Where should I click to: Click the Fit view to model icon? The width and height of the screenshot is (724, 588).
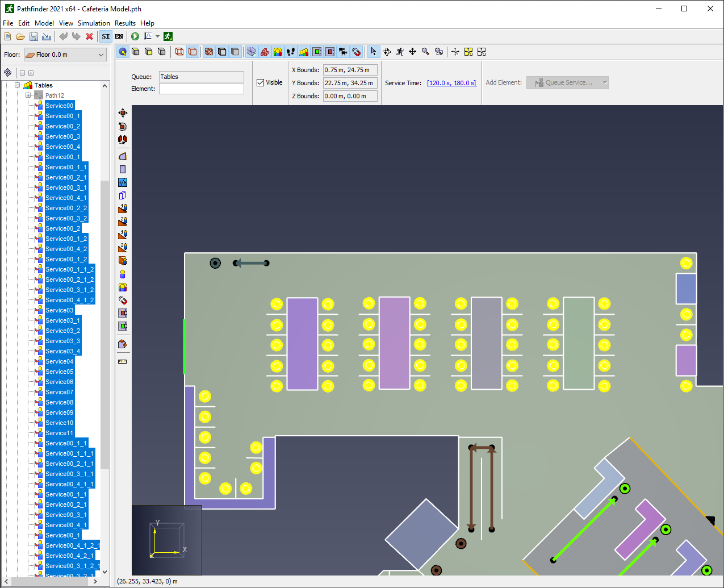point(482,52)
